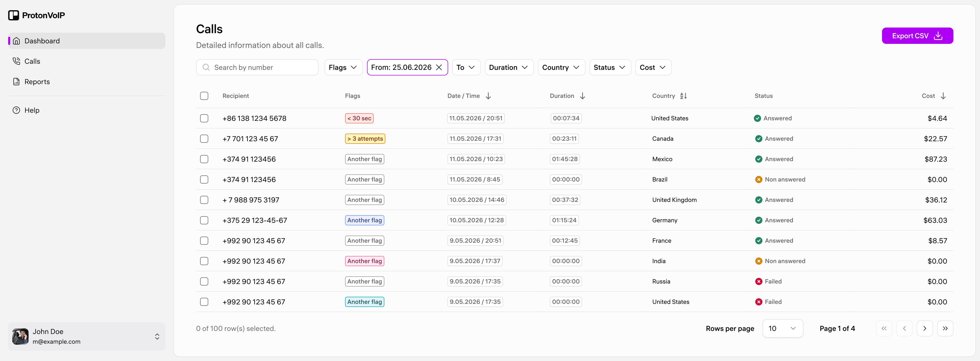
Task: Focus the Search by number field
Action: pyautogui.click(x=257, y=67)
